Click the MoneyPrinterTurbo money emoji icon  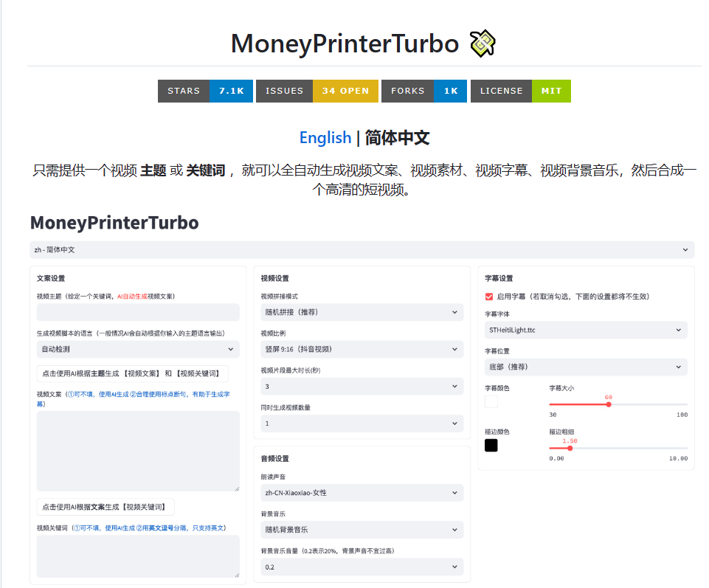483,44
